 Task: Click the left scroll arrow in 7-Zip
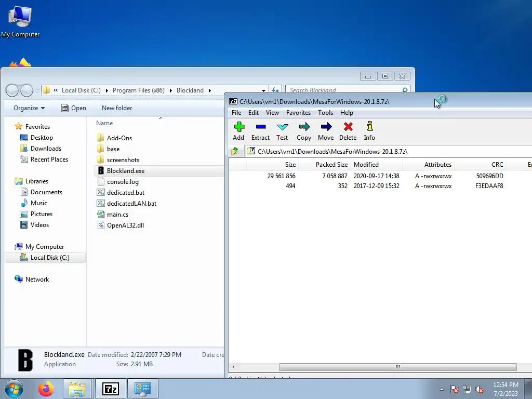coord(233,367)
